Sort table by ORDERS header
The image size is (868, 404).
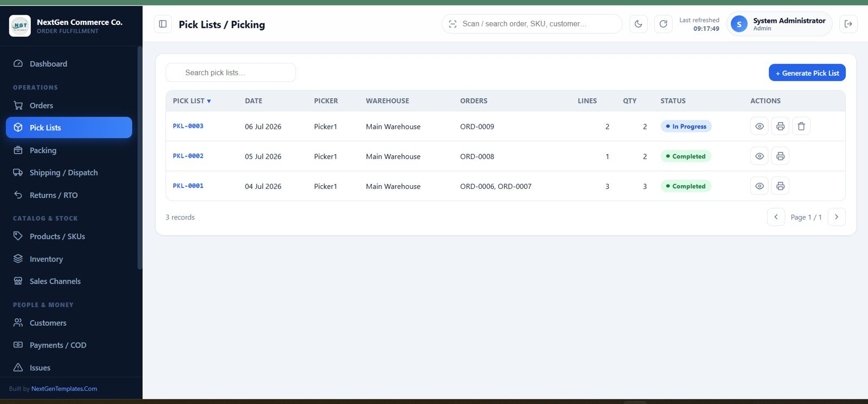[474, 101]
